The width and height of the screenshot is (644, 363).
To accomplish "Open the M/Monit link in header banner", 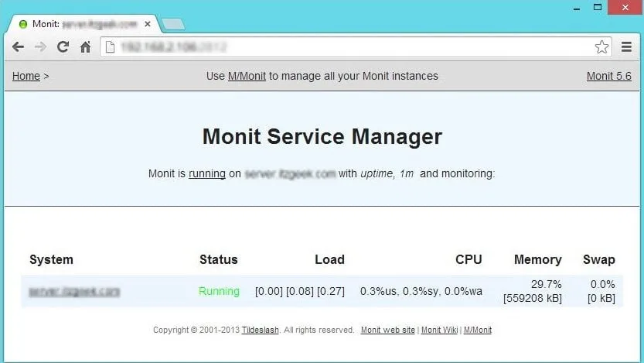I will pos(247,76).
